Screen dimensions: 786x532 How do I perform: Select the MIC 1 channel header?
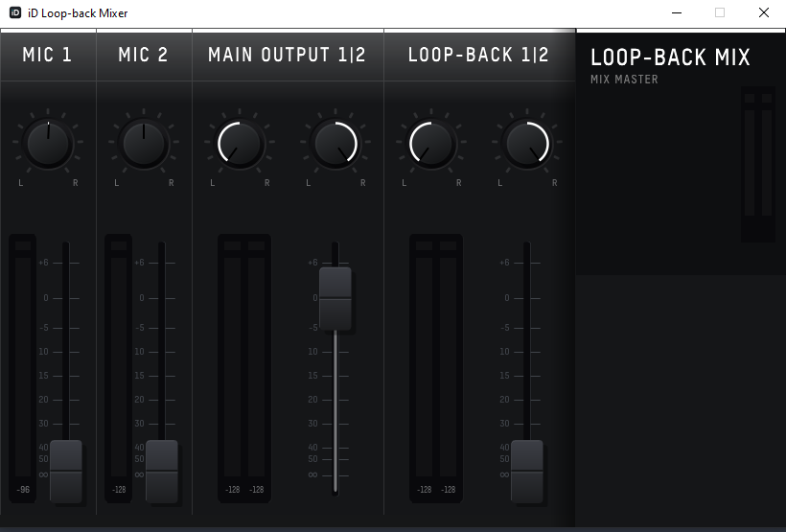pos(48,55)
